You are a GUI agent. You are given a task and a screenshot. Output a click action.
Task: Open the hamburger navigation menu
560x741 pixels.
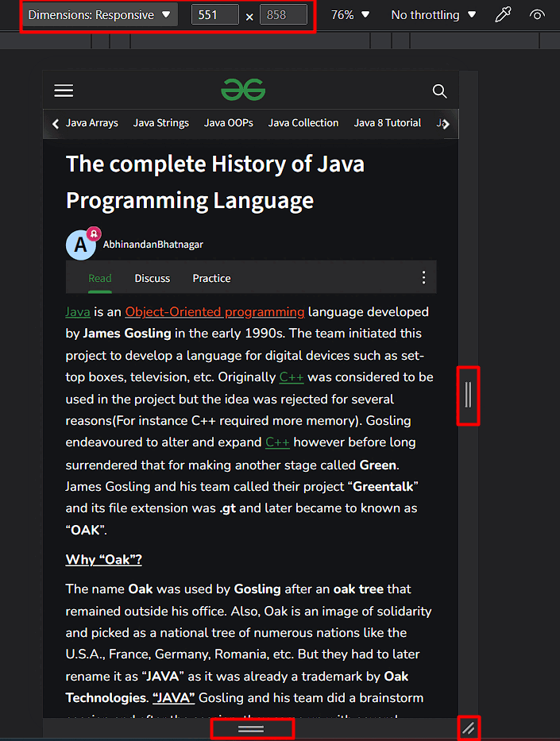[64, 91]
